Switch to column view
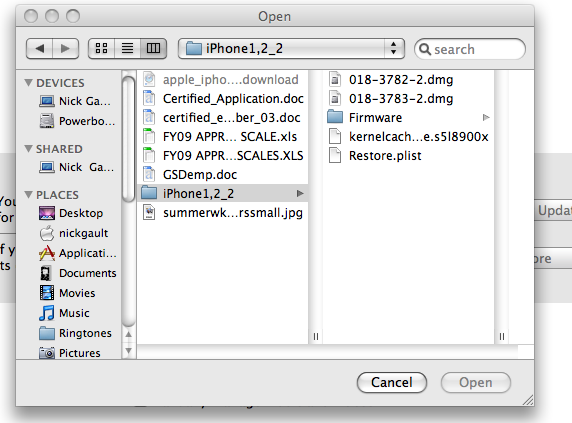572x423 pixels. [153, 48]
